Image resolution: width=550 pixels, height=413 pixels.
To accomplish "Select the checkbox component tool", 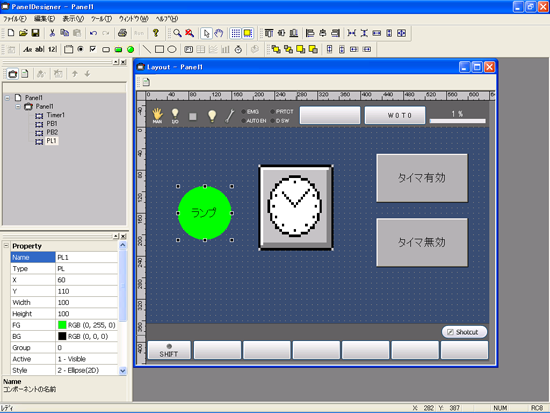I will point(93,49).
